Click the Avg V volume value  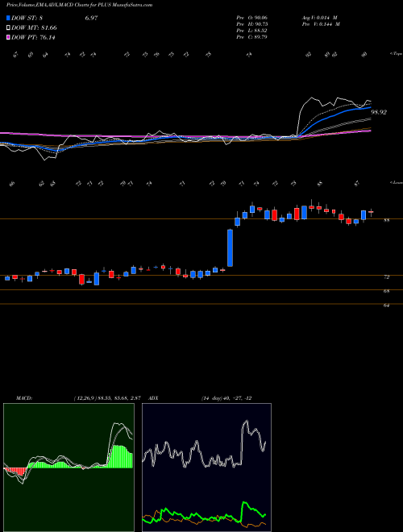point(320,18)
